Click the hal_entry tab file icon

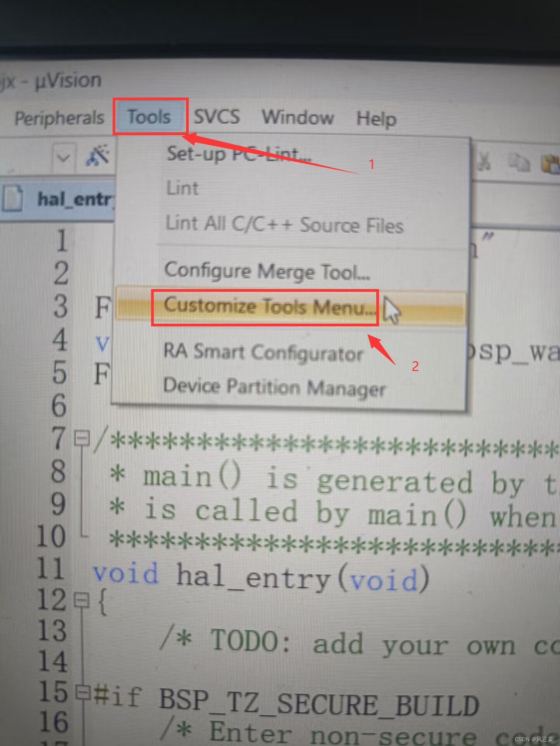point(13,198)
